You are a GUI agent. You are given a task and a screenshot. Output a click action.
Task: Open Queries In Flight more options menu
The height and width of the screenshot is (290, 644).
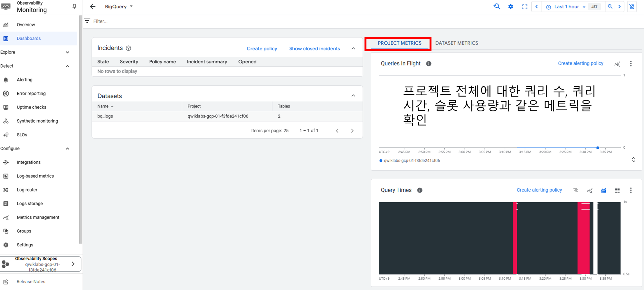pos(631,64)
